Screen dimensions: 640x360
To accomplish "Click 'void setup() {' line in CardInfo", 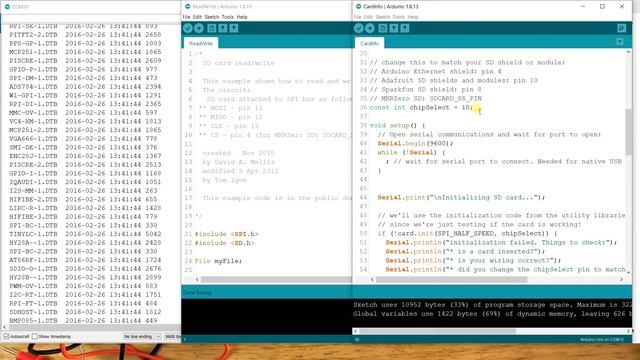I will point(397,125).
